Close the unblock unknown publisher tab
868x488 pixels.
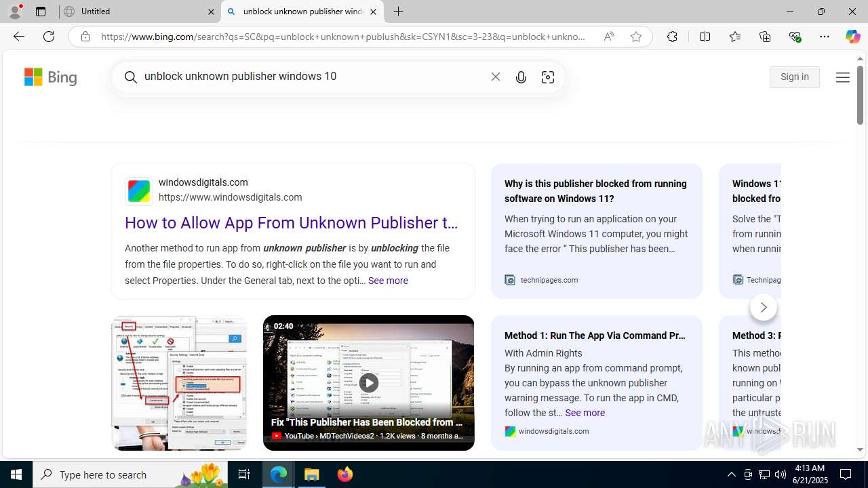point(373,12)
